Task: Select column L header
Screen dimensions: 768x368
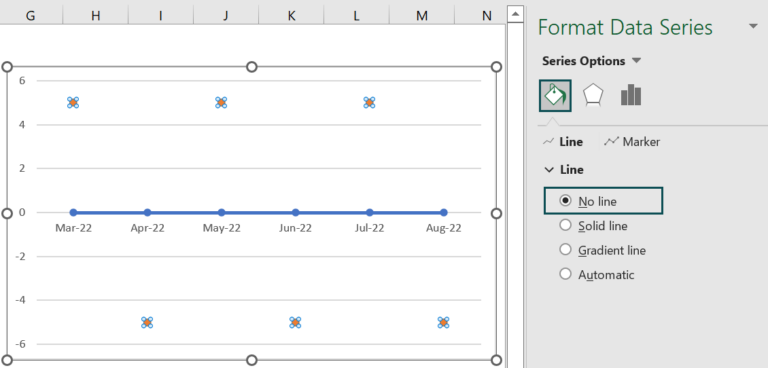Action: (356, 16)
